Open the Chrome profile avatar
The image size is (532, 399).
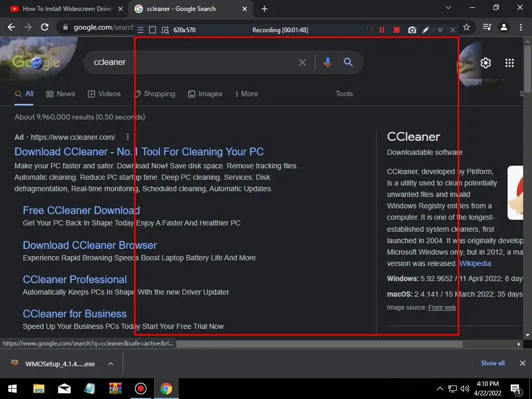click(x=504, y=27)
